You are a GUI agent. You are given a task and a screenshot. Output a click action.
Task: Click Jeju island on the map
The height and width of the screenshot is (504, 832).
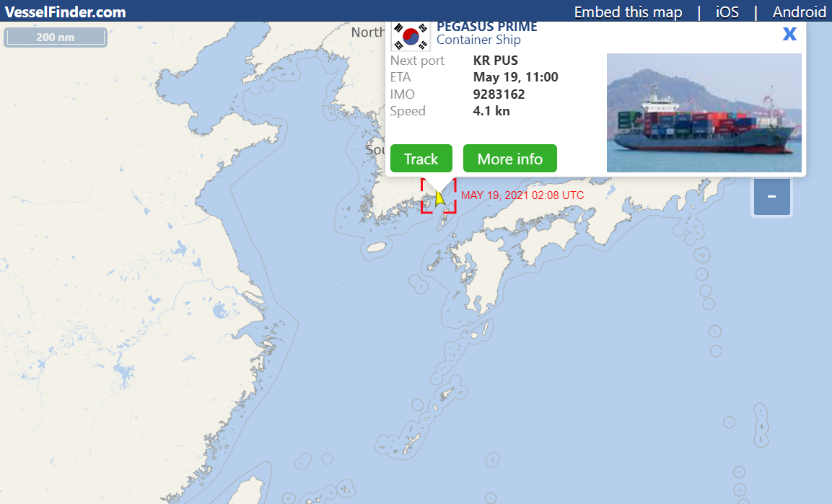click(x=377, y=247)
